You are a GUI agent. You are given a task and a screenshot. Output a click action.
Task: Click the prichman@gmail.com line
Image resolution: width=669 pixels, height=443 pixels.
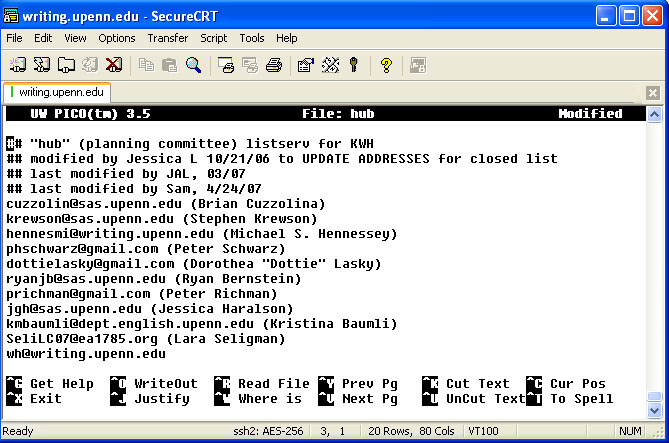[142, 294]
